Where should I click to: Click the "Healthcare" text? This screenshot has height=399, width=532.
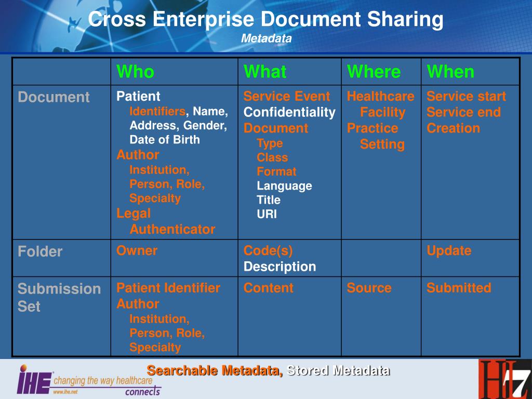pos(381,96)
